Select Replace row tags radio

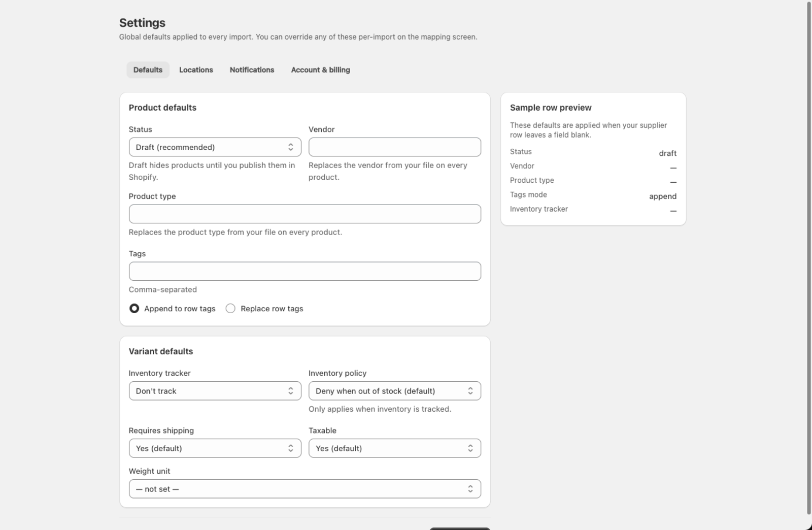tap(230, 309)
